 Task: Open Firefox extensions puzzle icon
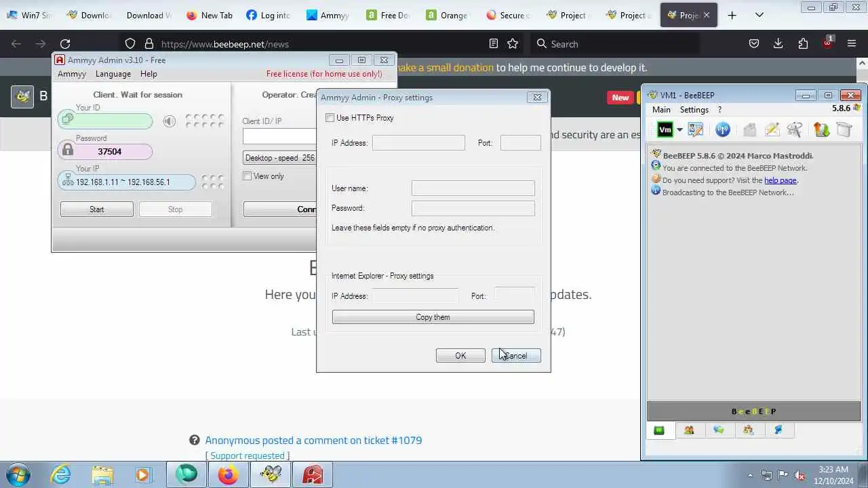pos(803,44)
